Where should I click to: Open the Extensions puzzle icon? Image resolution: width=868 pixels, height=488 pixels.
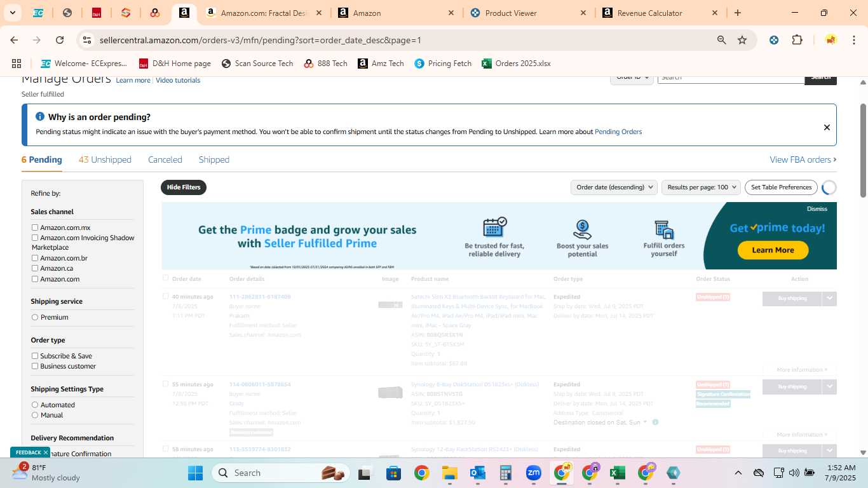(797, 40)
